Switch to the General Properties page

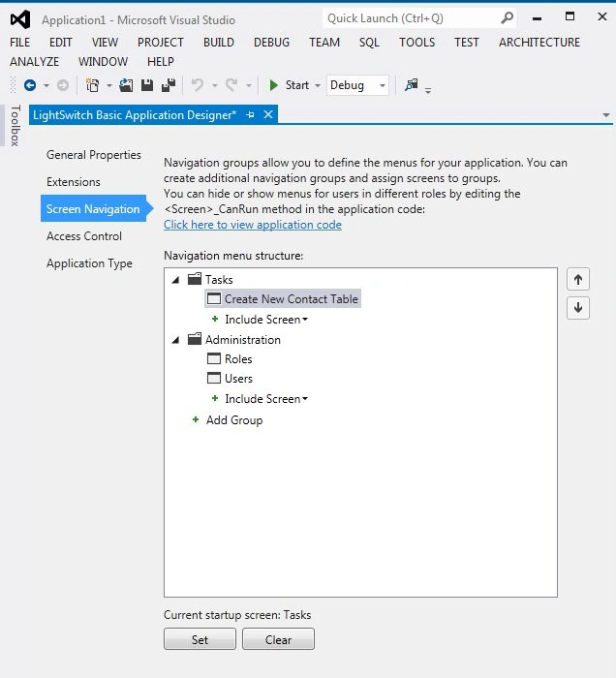click(94, 155)
